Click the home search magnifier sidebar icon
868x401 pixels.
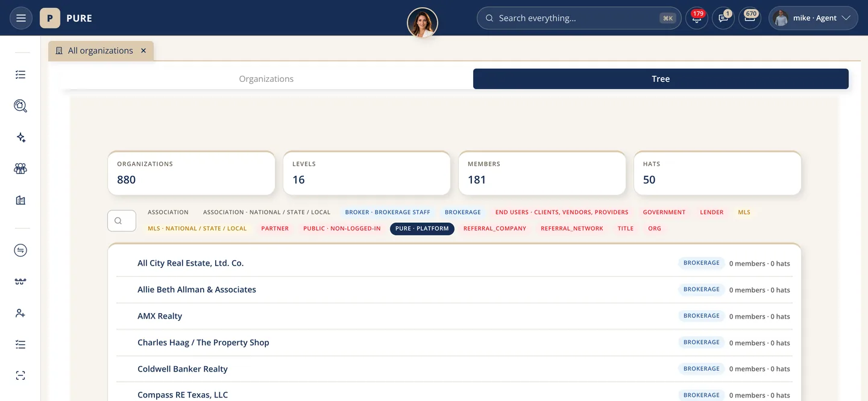20,106
